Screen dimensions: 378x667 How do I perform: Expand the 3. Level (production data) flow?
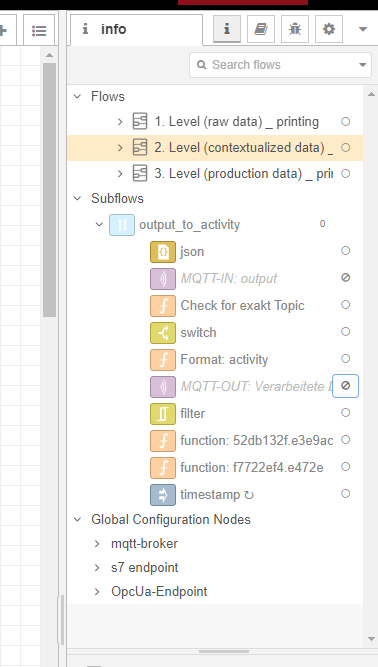tap(120, 174)
